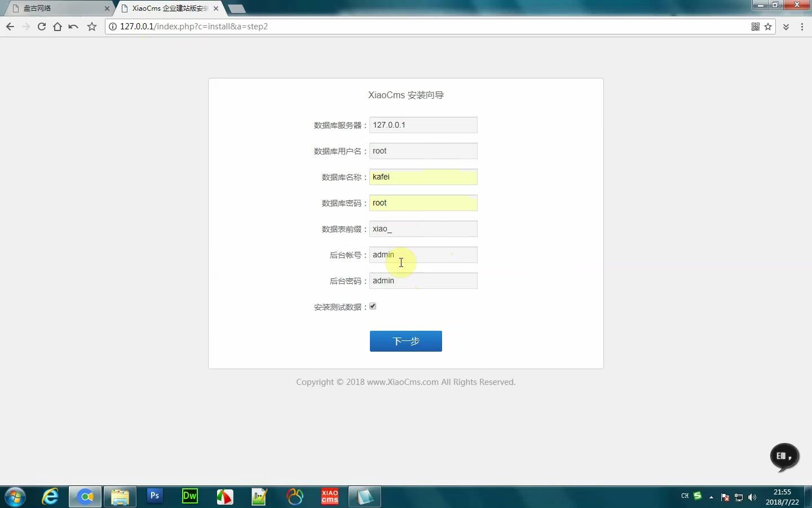Viewport: 812px width, 508px height.
Task: Click the Copyright www.XiaoCms.com footer text
Action: click(x=406, y=382)
